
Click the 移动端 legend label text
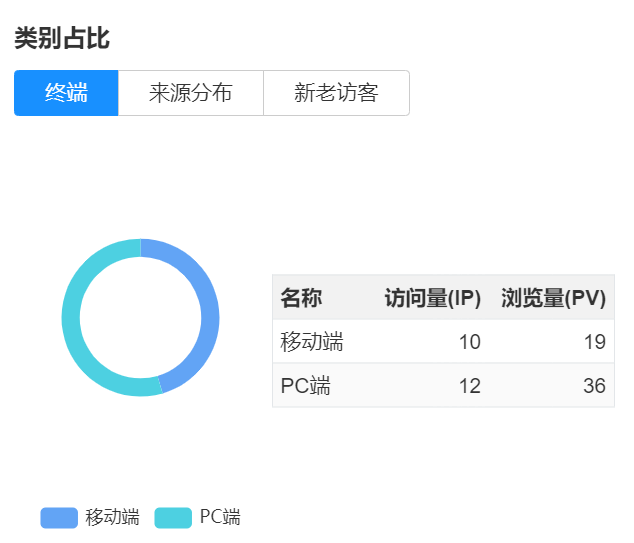(x=112, y=517)
